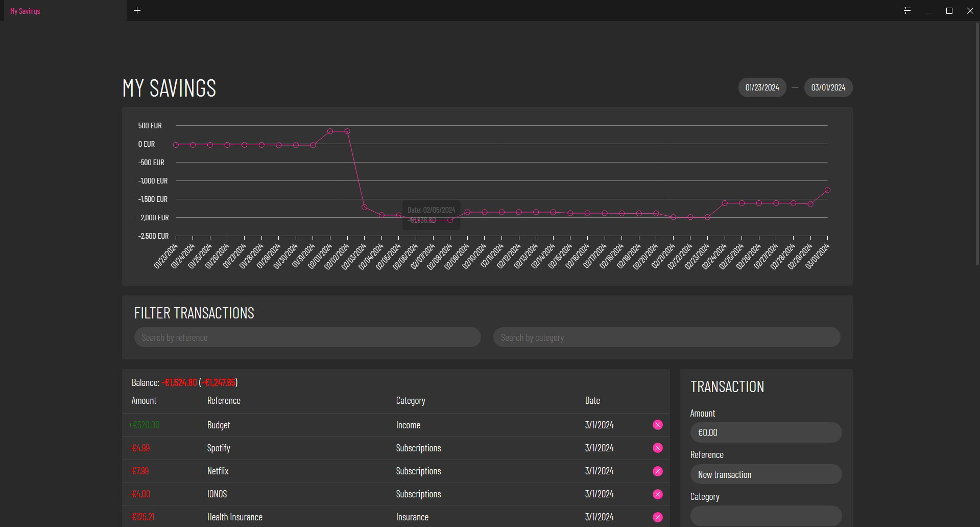The width and height of the screenshot is (980, 527).
Task: Click the Amount column header
Action: [x=144, y=400]
